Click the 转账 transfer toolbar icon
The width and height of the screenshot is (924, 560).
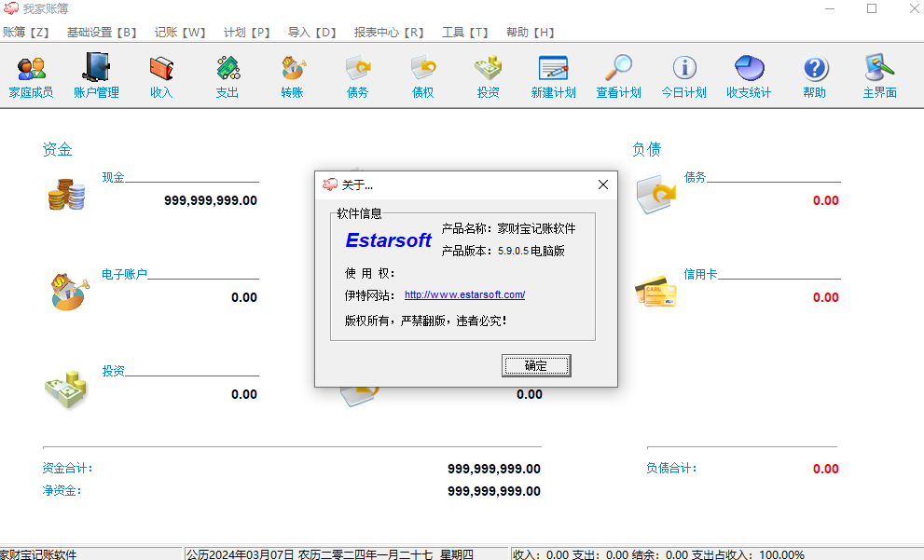coord(292,75)
